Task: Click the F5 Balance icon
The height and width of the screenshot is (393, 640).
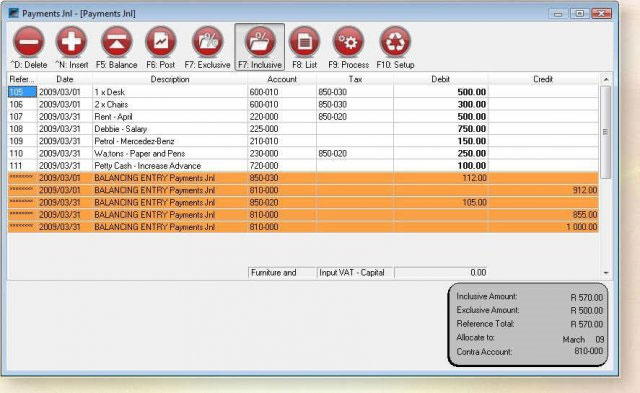Action: (x=116, y=42)
